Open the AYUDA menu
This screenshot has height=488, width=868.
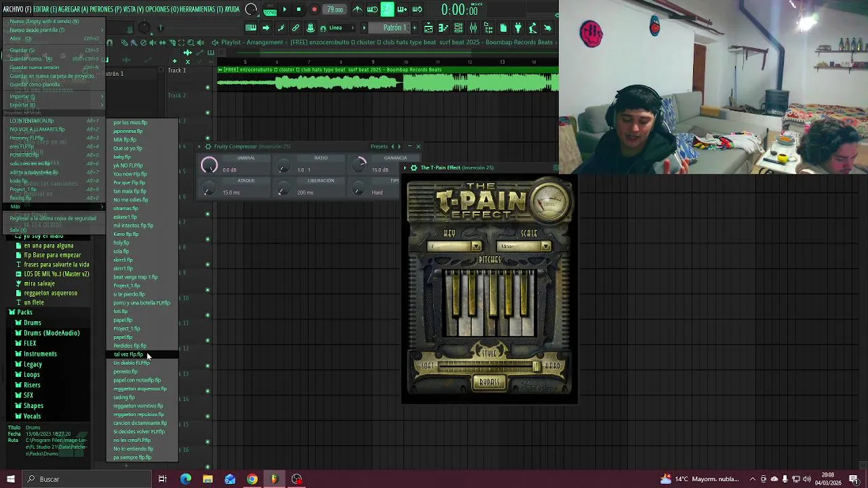click(232, 9)
